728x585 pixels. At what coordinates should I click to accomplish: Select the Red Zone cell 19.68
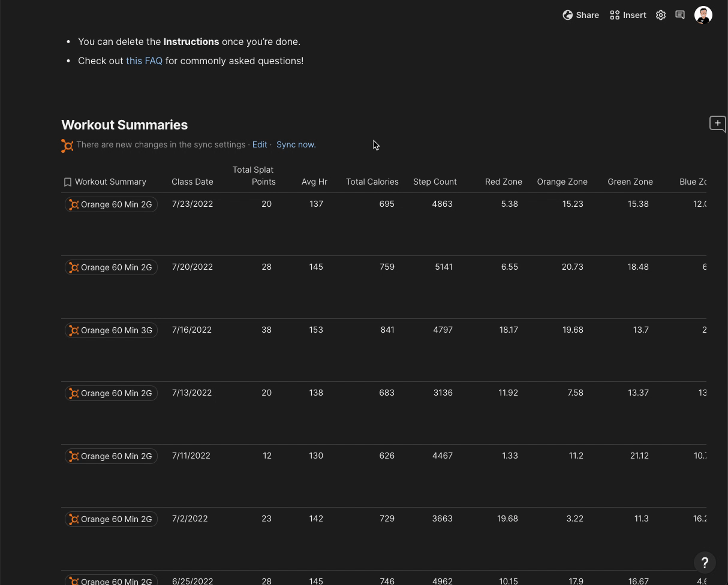tap(507, 518)
